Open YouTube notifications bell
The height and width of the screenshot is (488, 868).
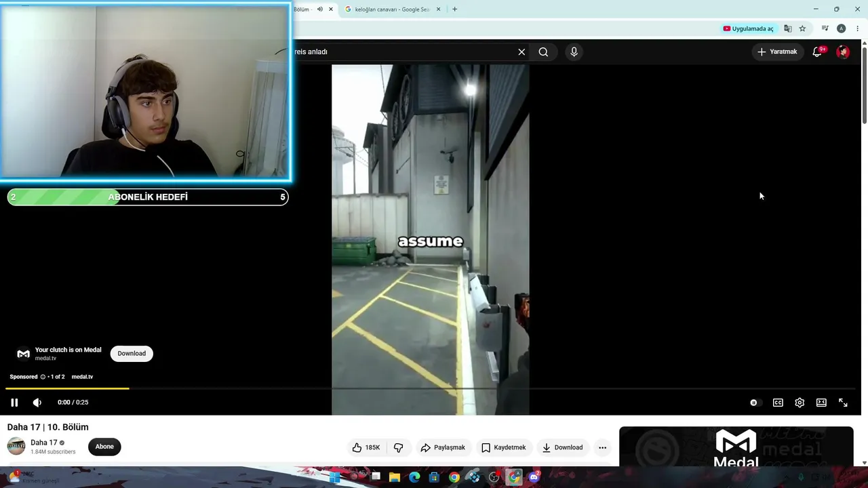817,52
